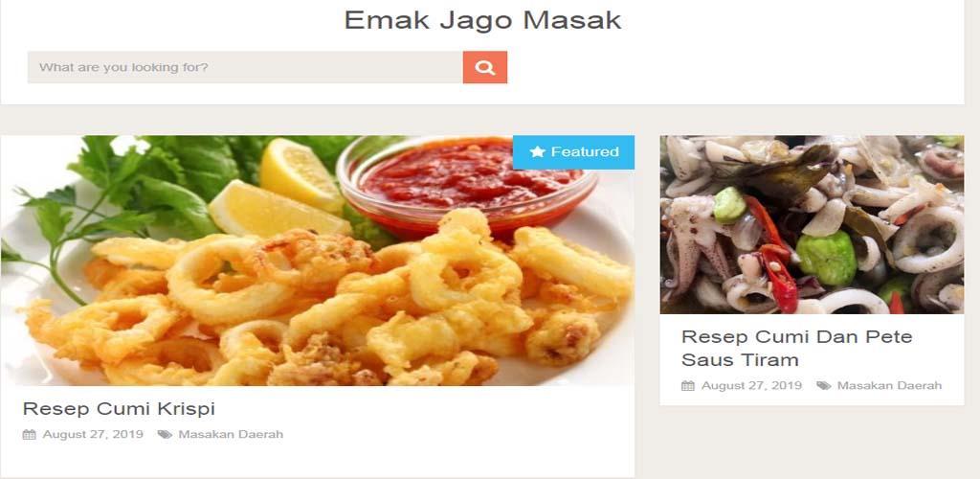The width and height of the screenshot is (980, 479).
Task: Click tag icon under Resep Cumi Krispi
Action: (x=165, y=435)
